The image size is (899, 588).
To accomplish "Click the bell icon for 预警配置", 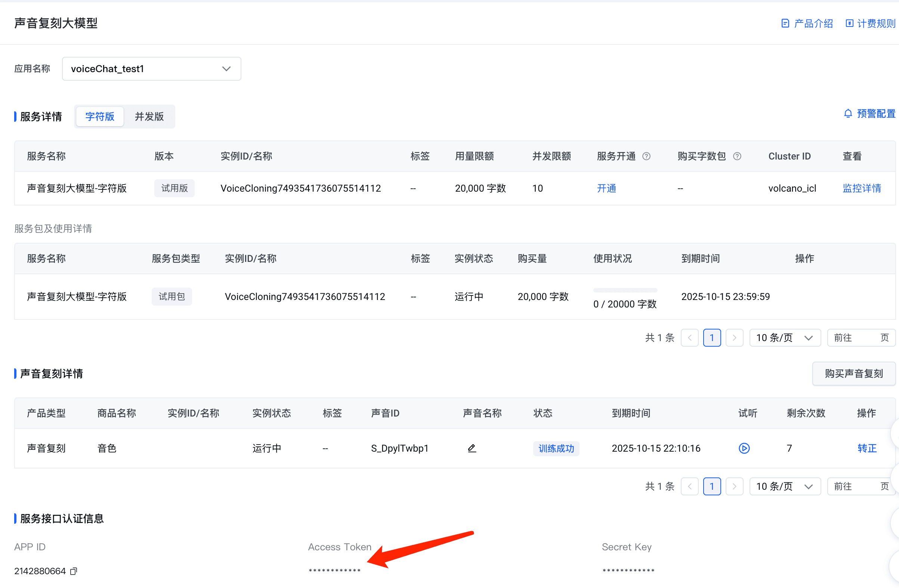I will point(848,114).
